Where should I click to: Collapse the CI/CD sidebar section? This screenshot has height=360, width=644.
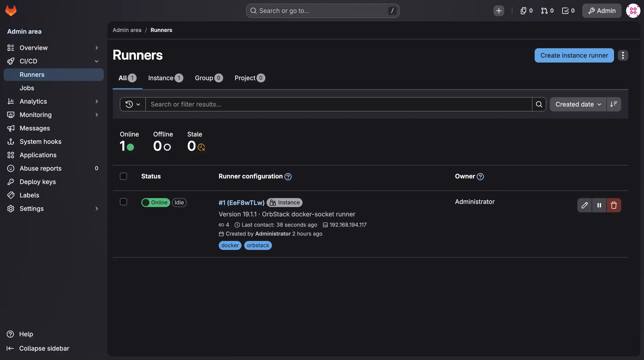coord(53,61)
